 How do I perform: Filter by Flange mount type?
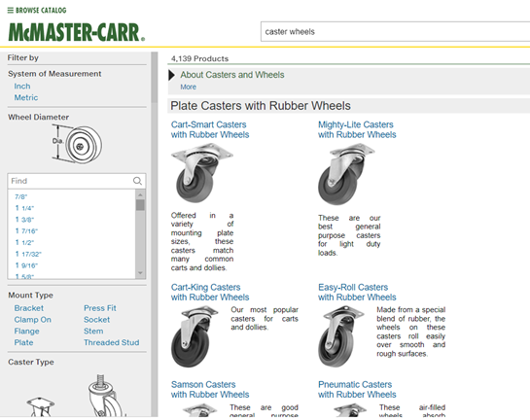click(x=26, y=332)
